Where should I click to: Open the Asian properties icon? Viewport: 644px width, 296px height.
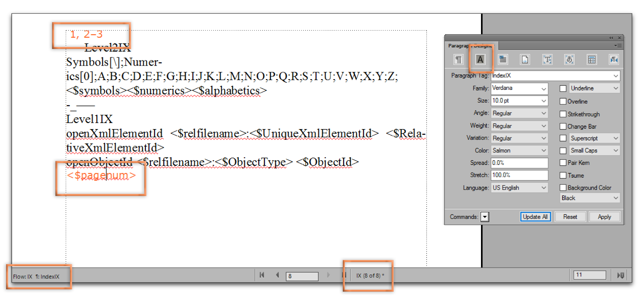569,60
